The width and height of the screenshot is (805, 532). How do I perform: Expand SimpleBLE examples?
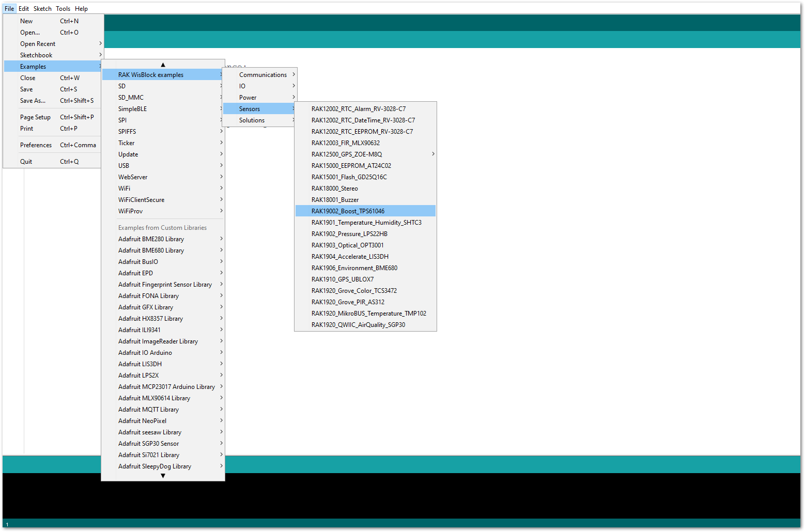click(163, 109)
